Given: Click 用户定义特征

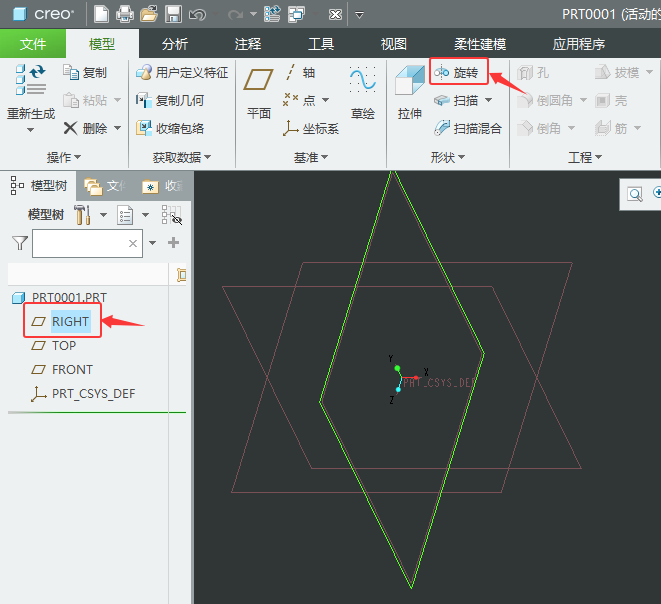Looking at the screenshot, I should point(182,72).
